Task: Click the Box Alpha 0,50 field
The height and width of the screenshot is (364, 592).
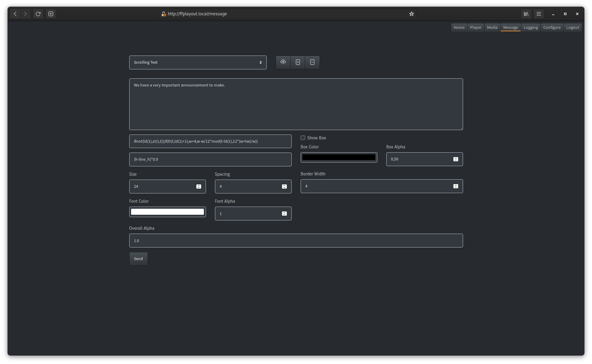Action: [425, 159]
